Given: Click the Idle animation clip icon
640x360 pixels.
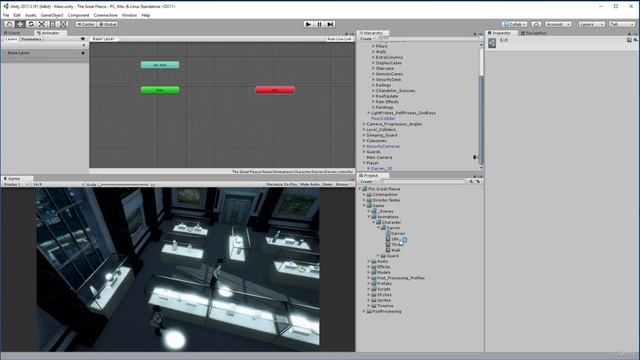Looking at the screenshot, I should click(x=388, y=239).
